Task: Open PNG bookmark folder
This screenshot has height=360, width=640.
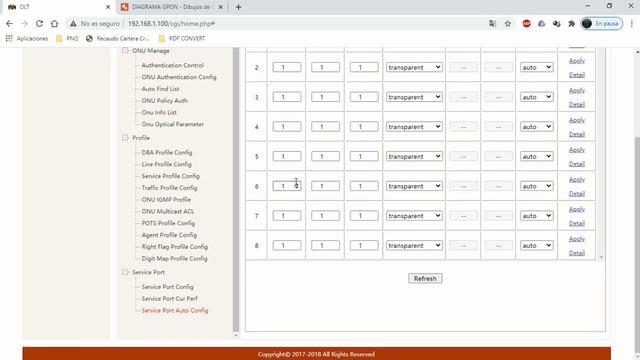Action: pos(67,38)
